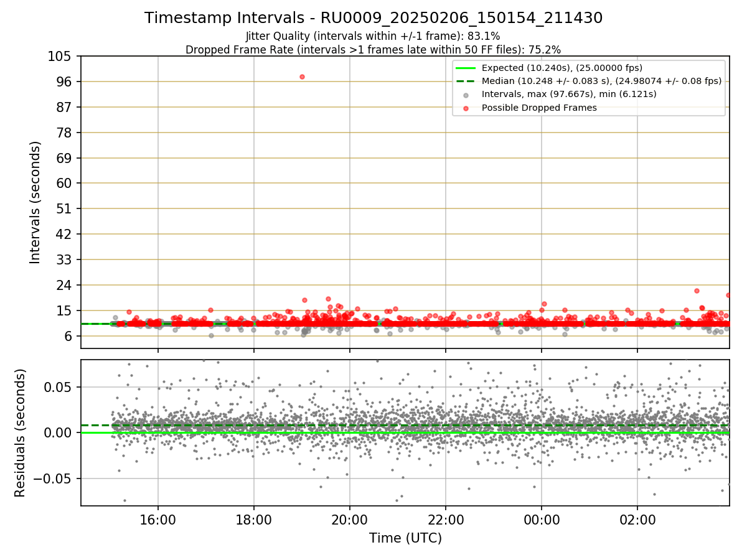Click the 'Residuals (seconds)' y-axis label
The image size is (747, 560).
21,432
